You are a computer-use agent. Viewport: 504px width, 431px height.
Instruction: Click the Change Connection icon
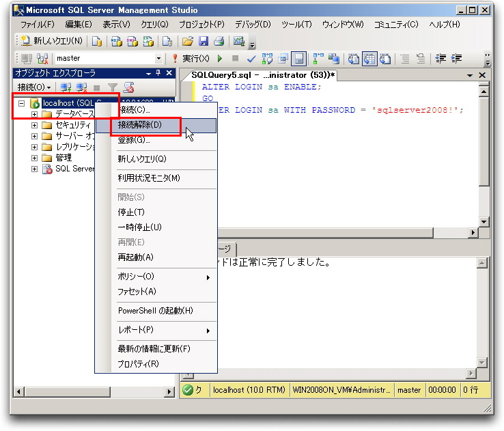[42, 59]
